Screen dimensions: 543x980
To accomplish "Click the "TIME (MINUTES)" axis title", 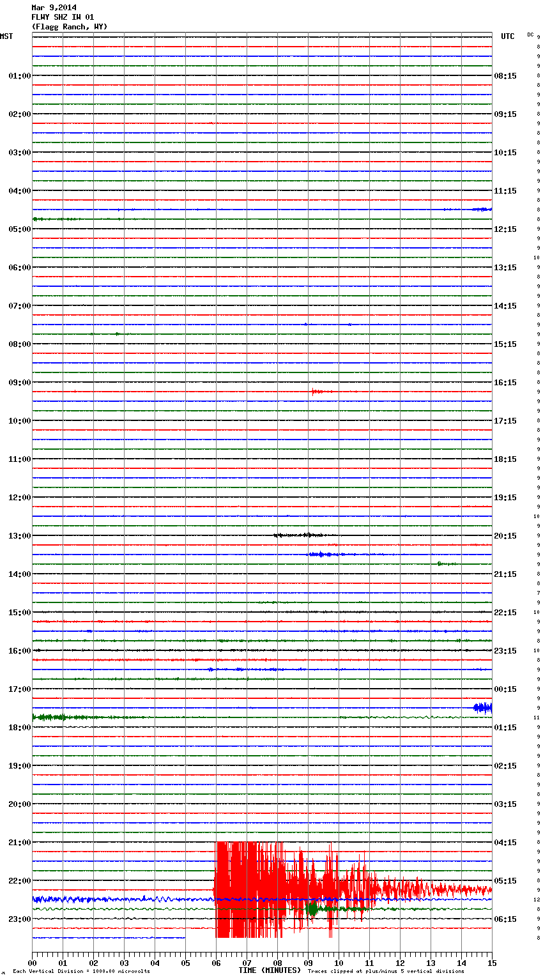I will (270, 970).
